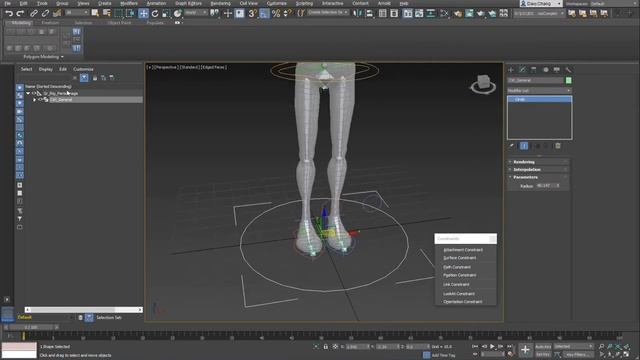Toggle Auto Key mode

(x=543, y=347)
